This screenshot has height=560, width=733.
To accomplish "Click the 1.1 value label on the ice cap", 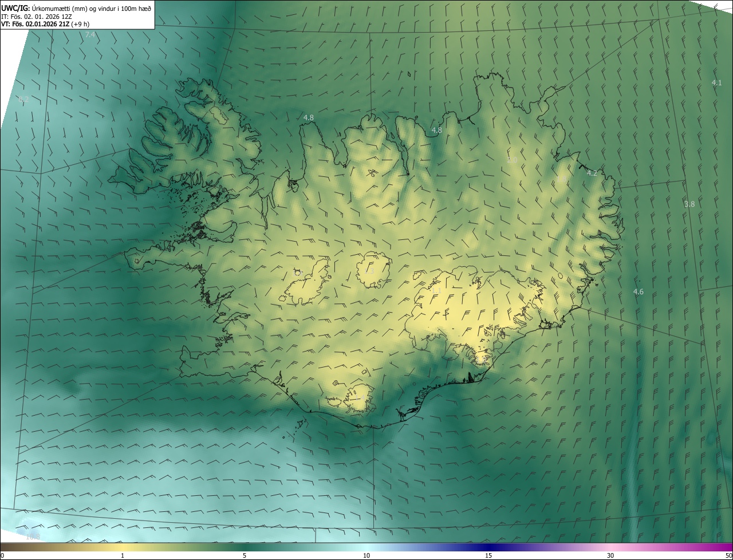I will pos(436,291).
